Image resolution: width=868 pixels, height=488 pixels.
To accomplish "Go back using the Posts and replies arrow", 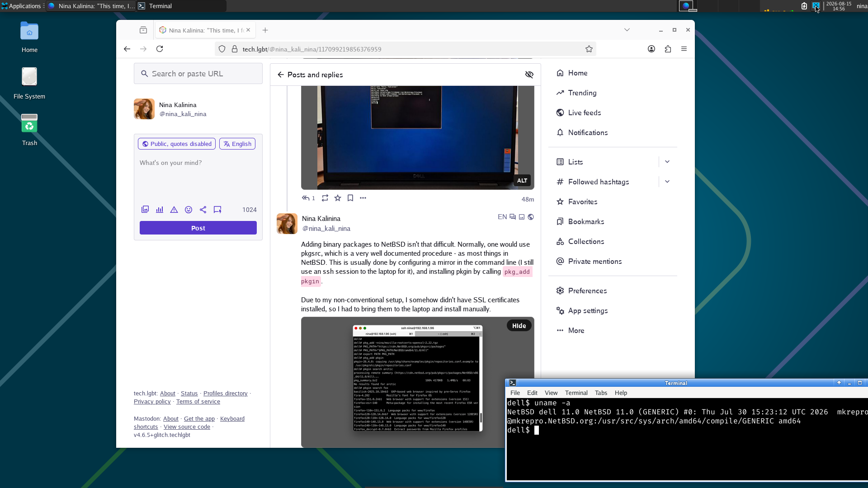I will click(281, 75).
